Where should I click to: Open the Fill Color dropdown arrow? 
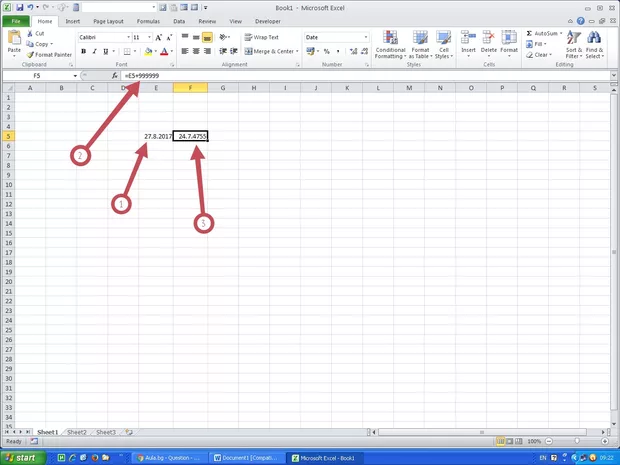coord(155,51)
